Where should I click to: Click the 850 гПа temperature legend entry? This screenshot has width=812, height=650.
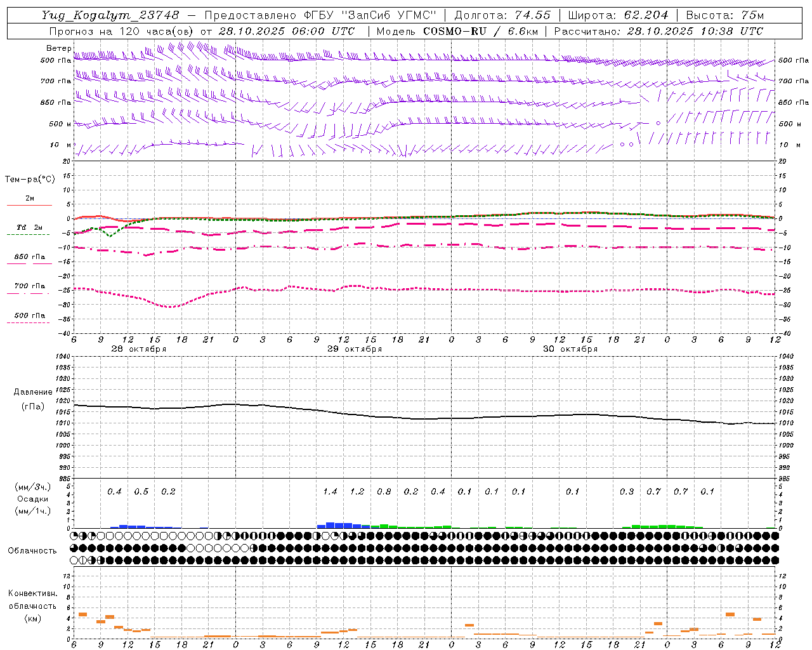(30, 257)
